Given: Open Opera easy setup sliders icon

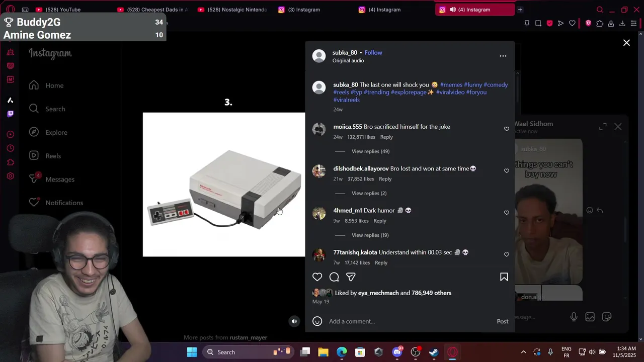Looking at the screenshot, I should click(634, 23).
